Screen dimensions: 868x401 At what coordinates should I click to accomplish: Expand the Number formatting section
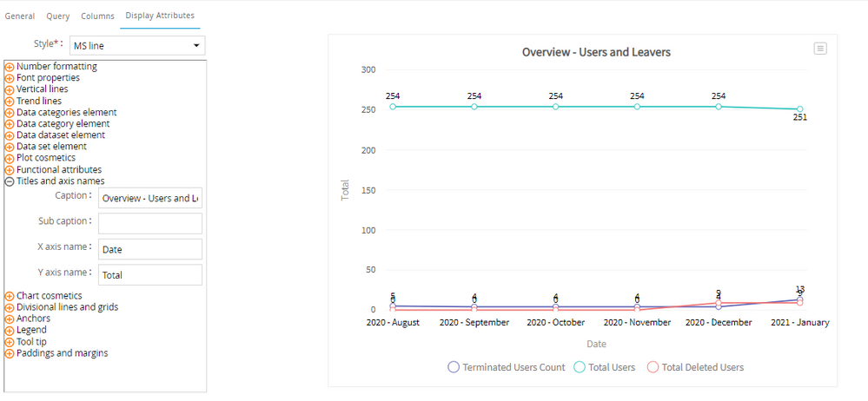pyautogui.click(x=10, y=67)
